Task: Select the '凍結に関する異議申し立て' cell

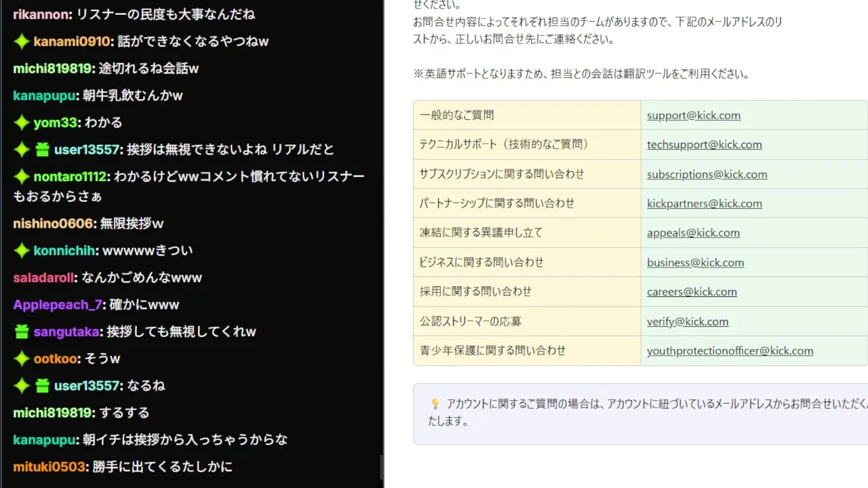Action: coord(527,232)
